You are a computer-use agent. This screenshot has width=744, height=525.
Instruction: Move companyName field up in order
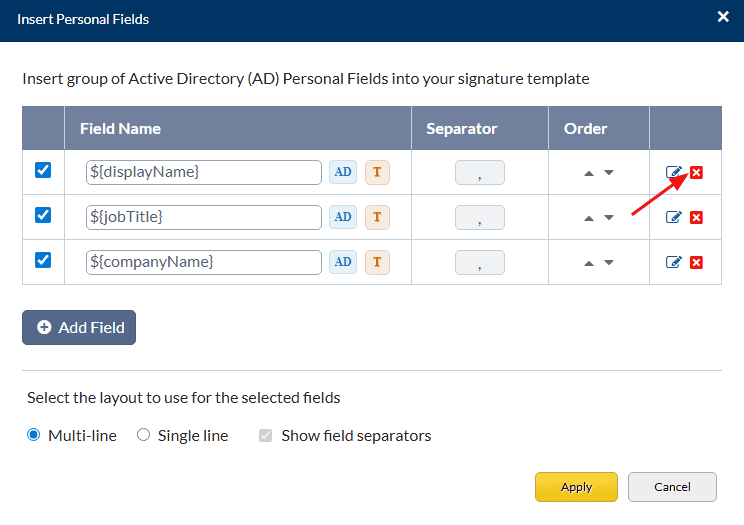click(x=589, y=263)
